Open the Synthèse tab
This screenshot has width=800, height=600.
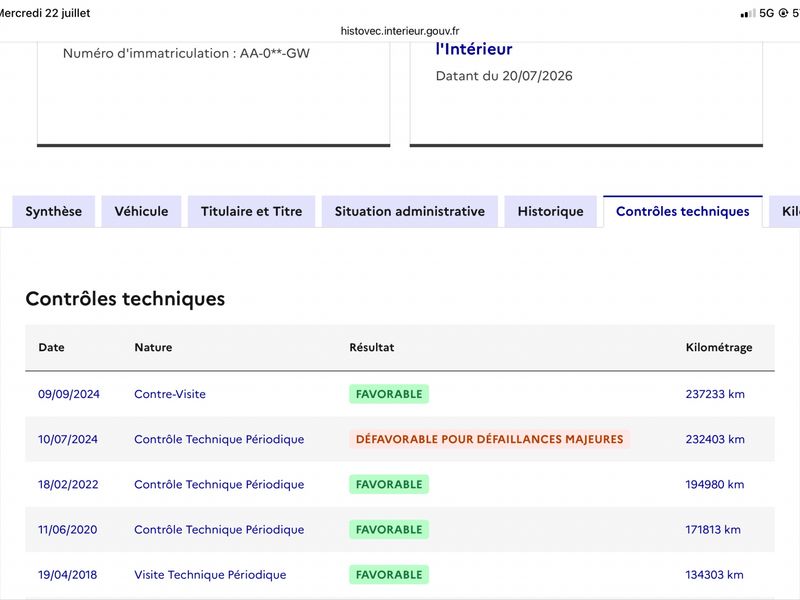click(x=54, y=211)
